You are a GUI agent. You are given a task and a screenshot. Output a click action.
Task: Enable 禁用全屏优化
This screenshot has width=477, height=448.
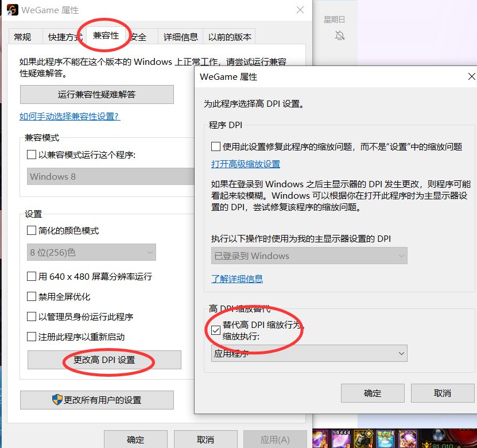(x=32, y=296)
